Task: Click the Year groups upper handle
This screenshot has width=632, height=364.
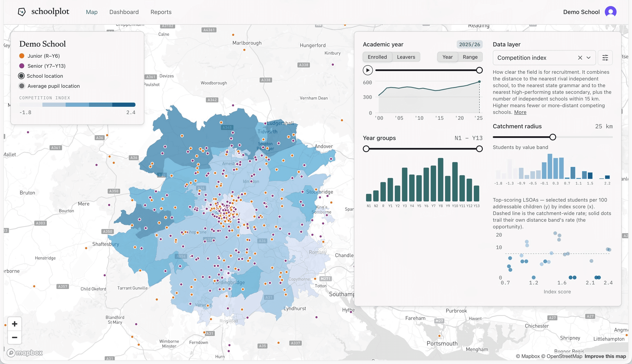Action: click(x=479, y=149)
